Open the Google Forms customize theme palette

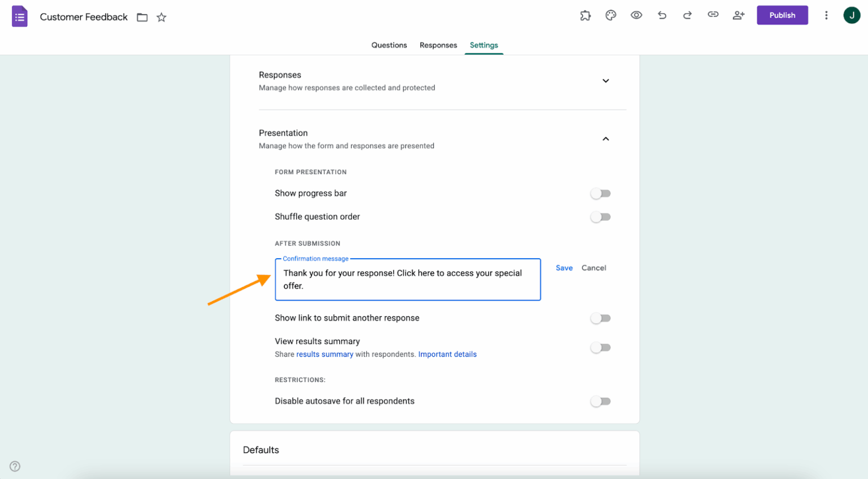tap(611, 15)
